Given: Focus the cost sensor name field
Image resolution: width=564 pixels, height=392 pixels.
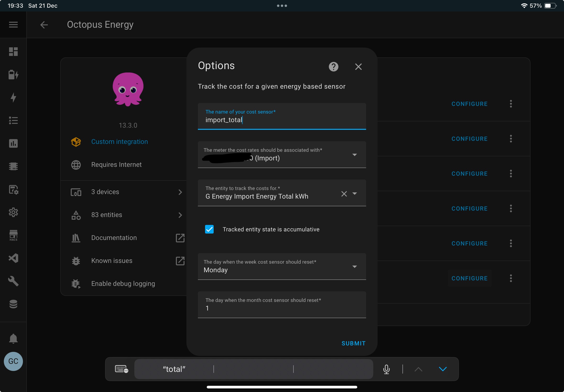Looking at the screenshot, I should point(282,116).
